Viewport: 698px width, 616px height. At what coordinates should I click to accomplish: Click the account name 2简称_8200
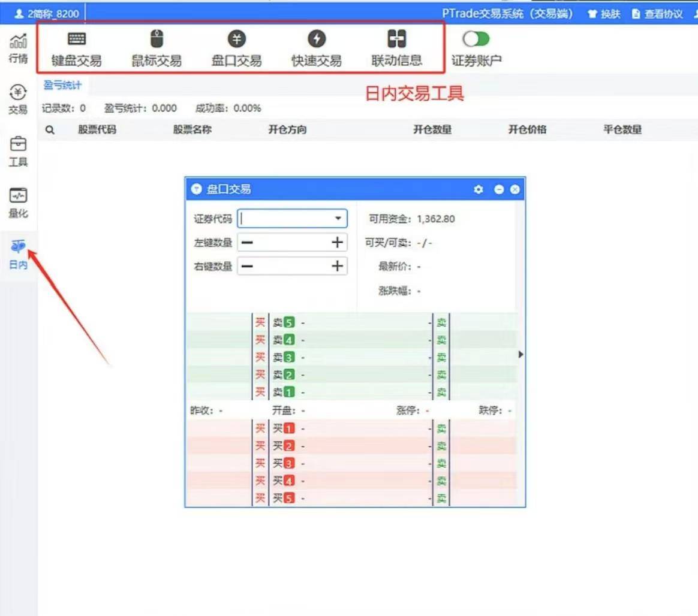click(x=47, y=14)
